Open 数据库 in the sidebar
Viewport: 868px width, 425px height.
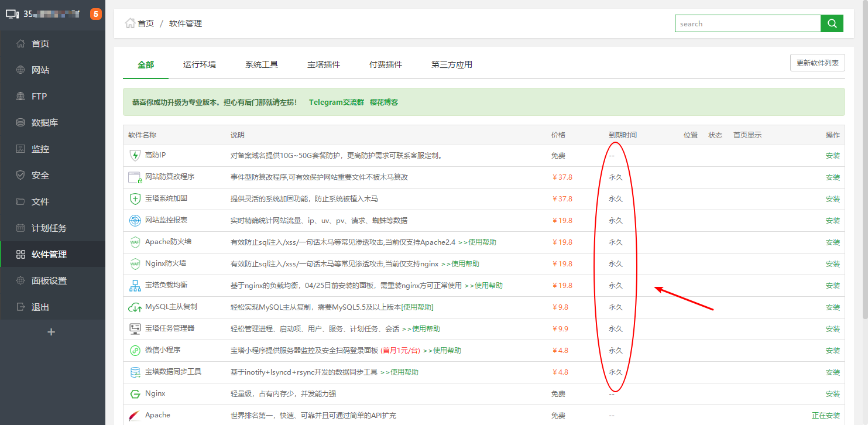(44, 123)
